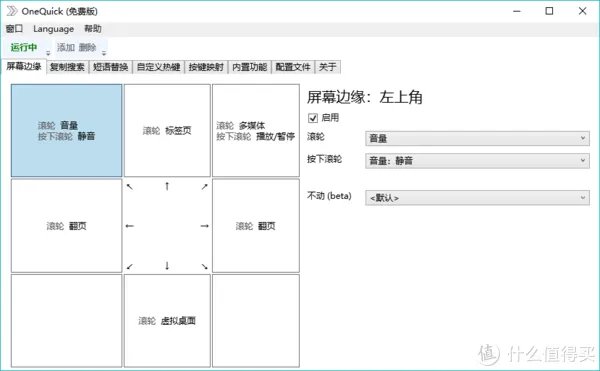The width and height of the screenshot is (600, 371).
Task: Uncheck the 启用 checkbox
Action: click(x=313, y=118)
